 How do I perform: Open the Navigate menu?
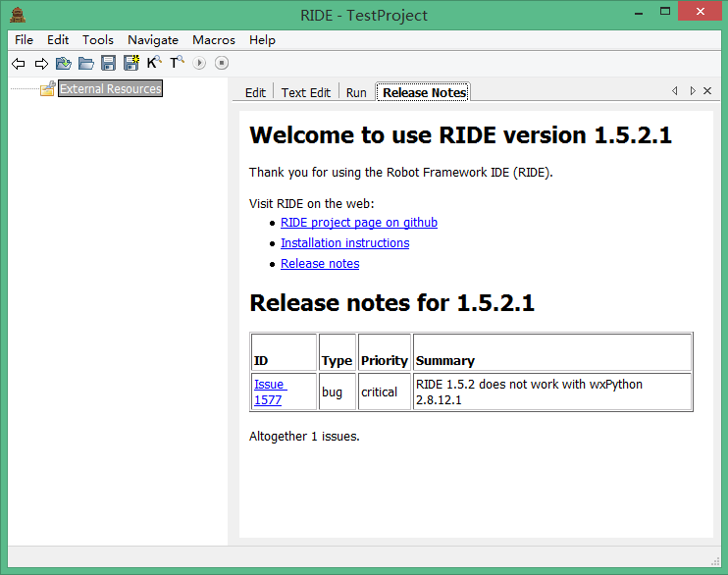click(x=153, y=40)
